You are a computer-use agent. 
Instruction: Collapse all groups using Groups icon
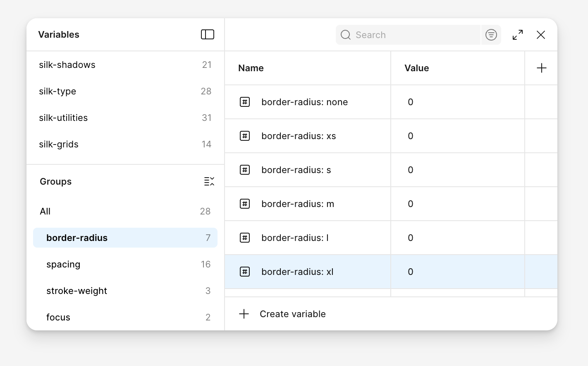point(209,181)
